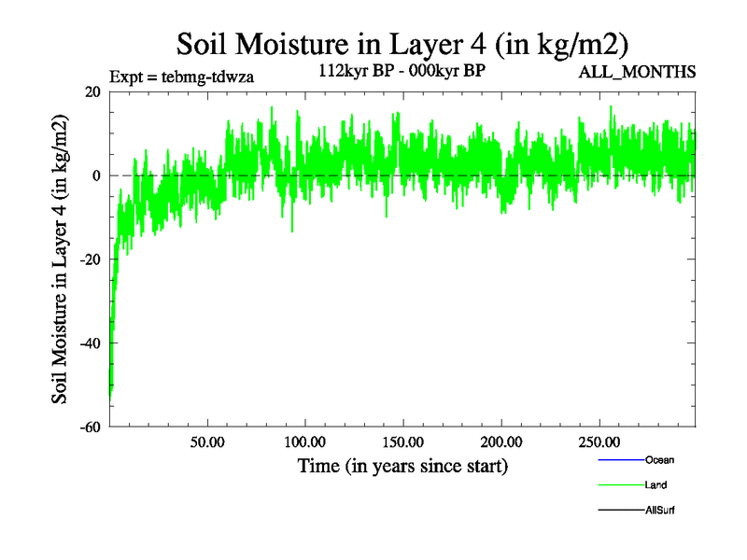Click the blue Ocean legend line
The image size is (747, 560).
pyautogui.click(x=620, y=460)
